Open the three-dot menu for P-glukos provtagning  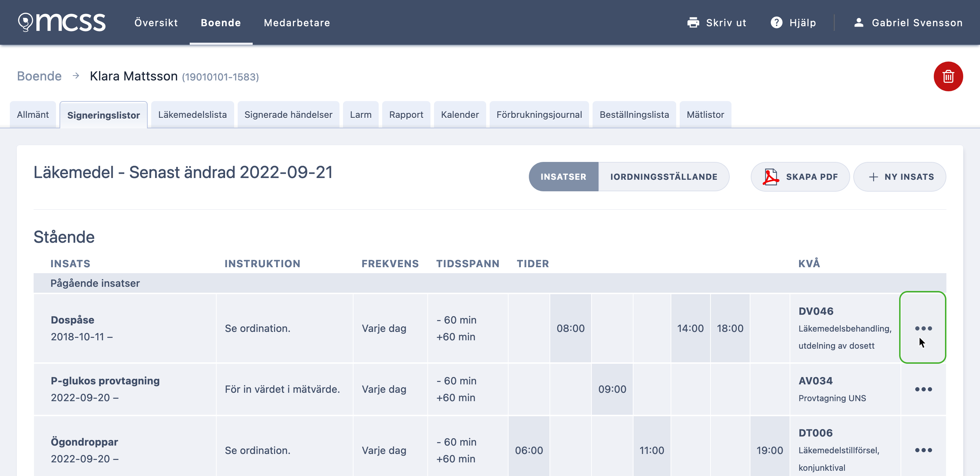923,389
